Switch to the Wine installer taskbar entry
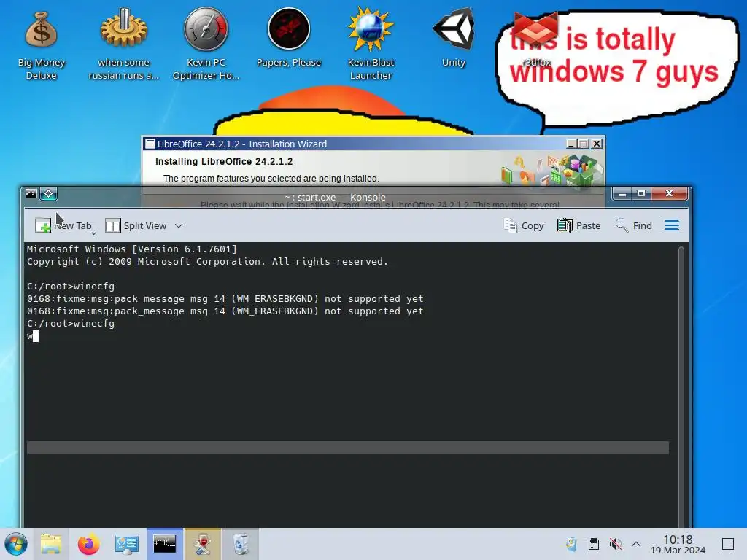747x560 pixels. (203, 544)
